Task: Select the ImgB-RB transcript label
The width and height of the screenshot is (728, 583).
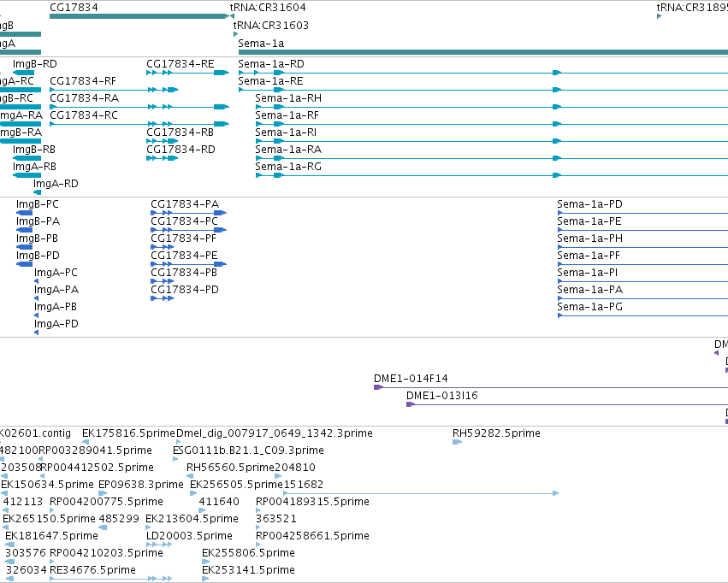Action: [34, 150]
